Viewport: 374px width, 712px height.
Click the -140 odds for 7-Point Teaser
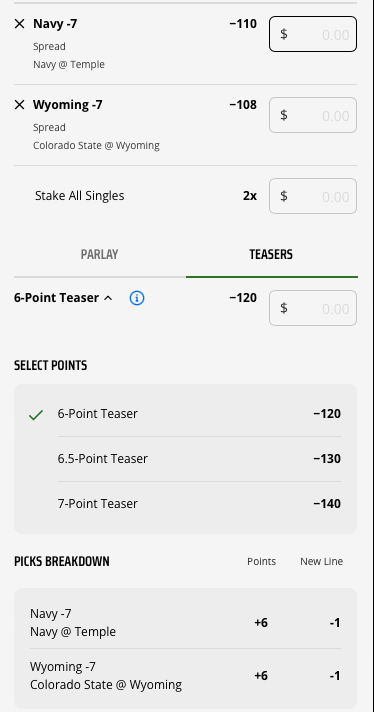[x=327, y=504]
